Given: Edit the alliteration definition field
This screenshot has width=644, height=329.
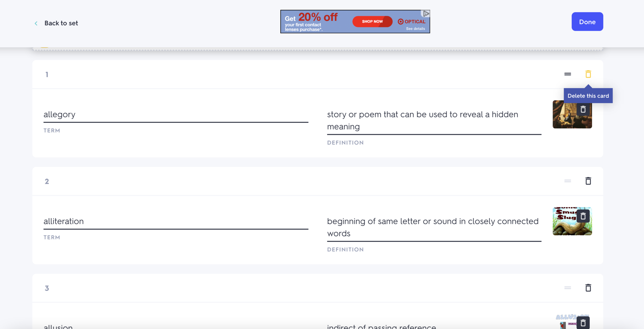Looking at the screenshot, I should pos(434,227).
